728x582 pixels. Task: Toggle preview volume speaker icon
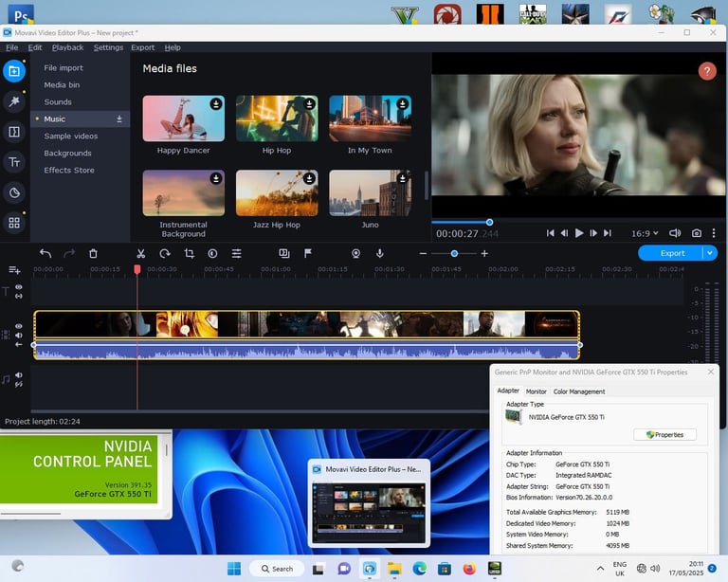coord(675,233)
